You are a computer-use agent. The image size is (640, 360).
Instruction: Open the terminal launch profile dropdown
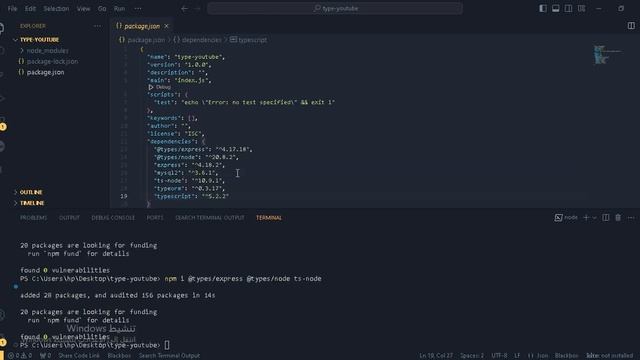click(x=594, y=218)
